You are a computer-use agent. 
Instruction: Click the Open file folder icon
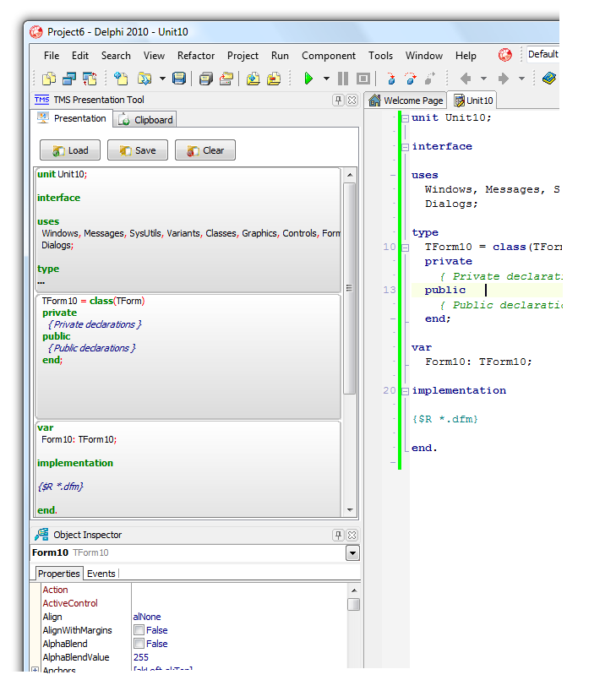144,79
